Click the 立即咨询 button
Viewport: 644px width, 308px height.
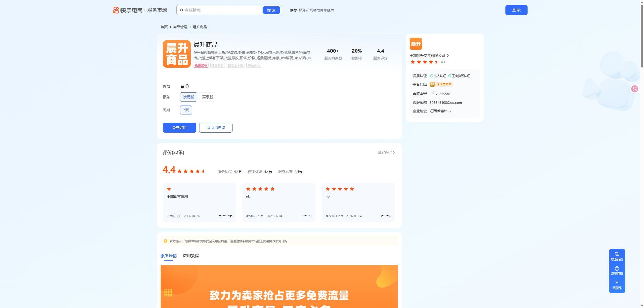215,128
